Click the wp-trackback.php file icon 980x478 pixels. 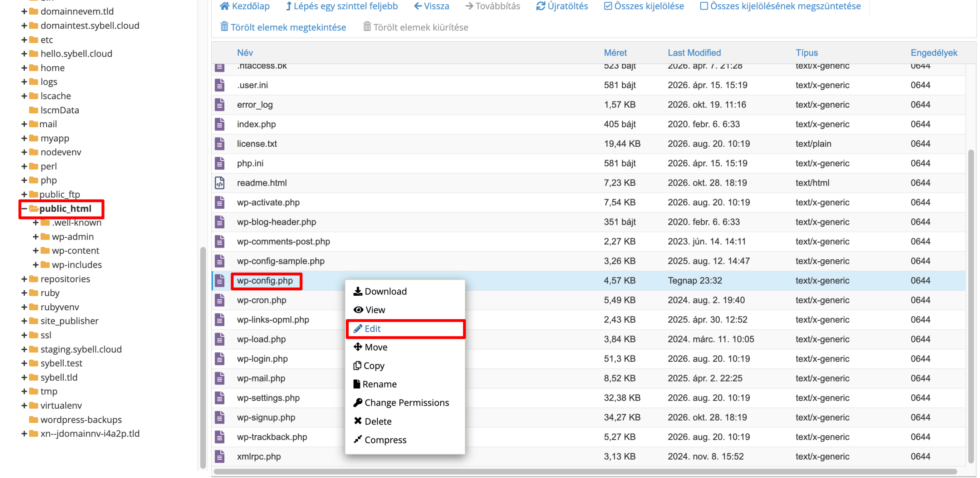(219, 437)
